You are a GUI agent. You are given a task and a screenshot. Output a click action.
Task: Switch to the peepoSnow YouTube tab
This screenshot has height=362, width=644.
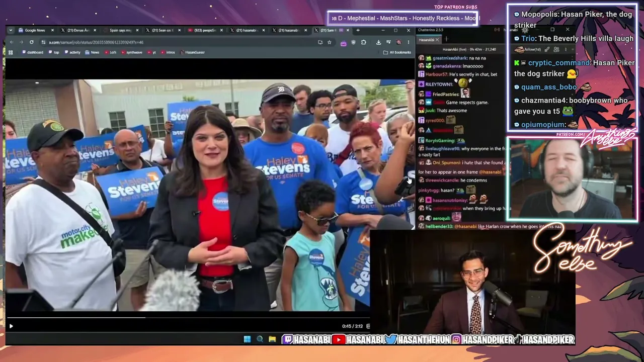(205, 30)
